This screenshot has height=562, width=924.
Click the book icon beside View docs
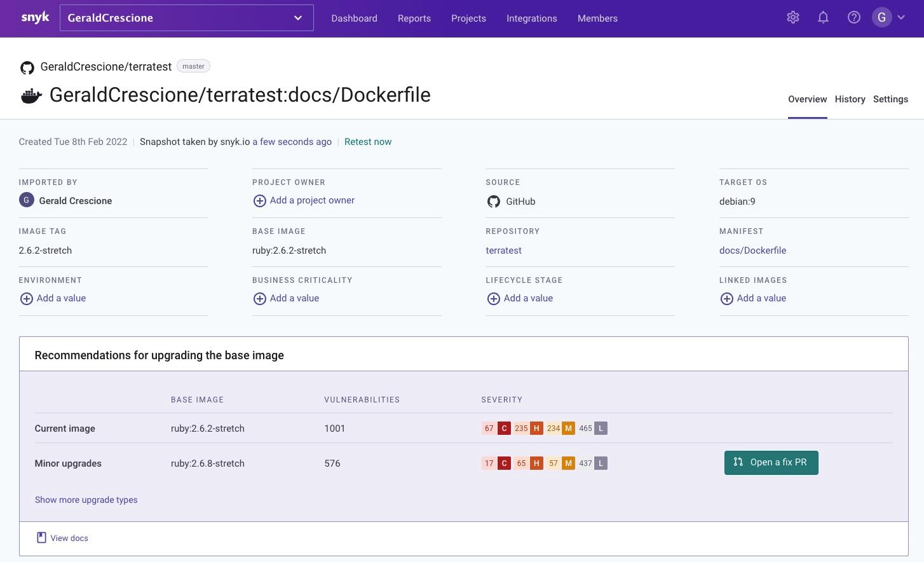(x=41, y=538)
